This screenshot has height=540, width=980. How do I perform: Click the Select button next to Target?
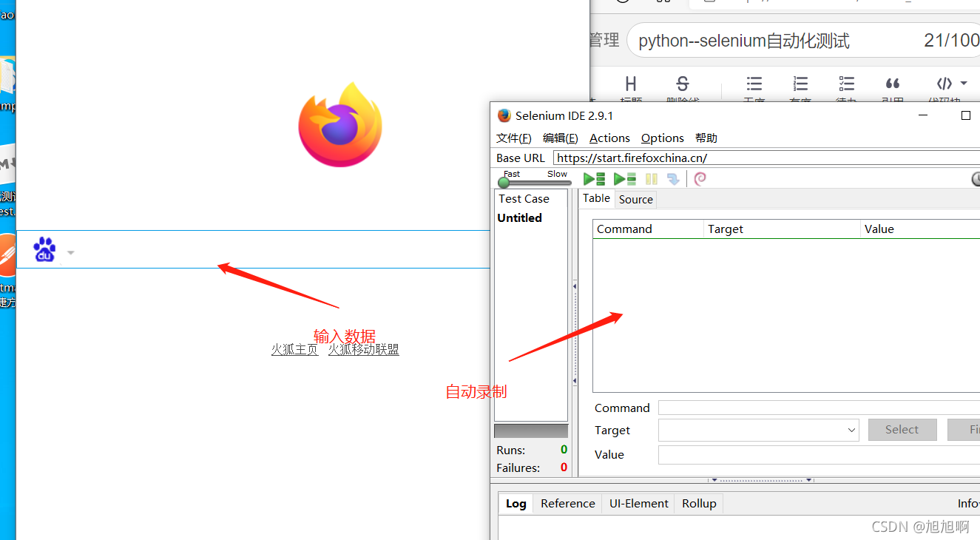pyautogui.click(x=902, y=430)
